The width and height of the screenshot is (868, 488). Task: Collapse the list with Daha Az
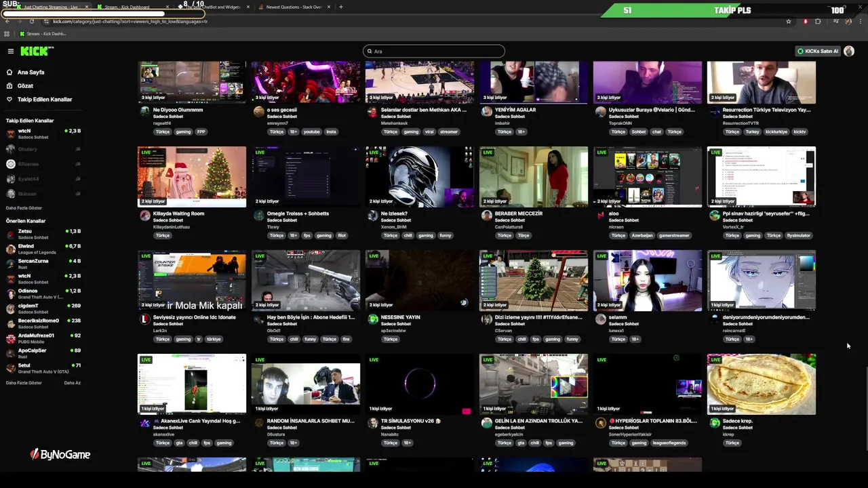coord(72,383)
